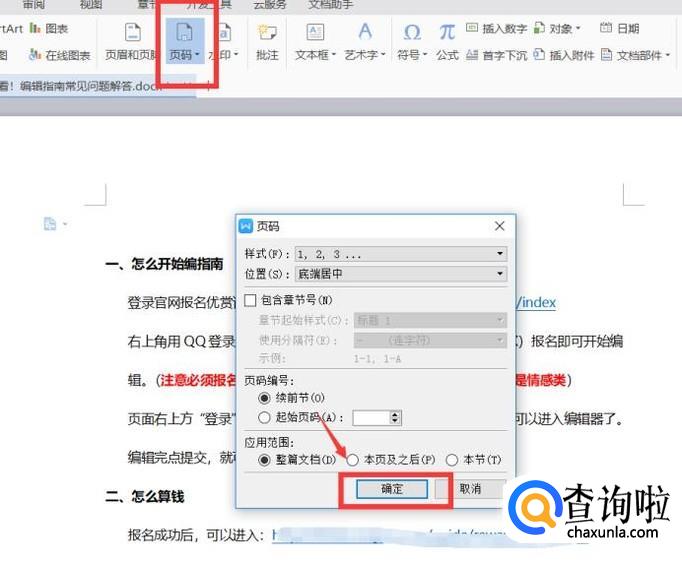Select the 续前节 radio option
This screenshot has height=563, width=682.
tap(264, 398)
